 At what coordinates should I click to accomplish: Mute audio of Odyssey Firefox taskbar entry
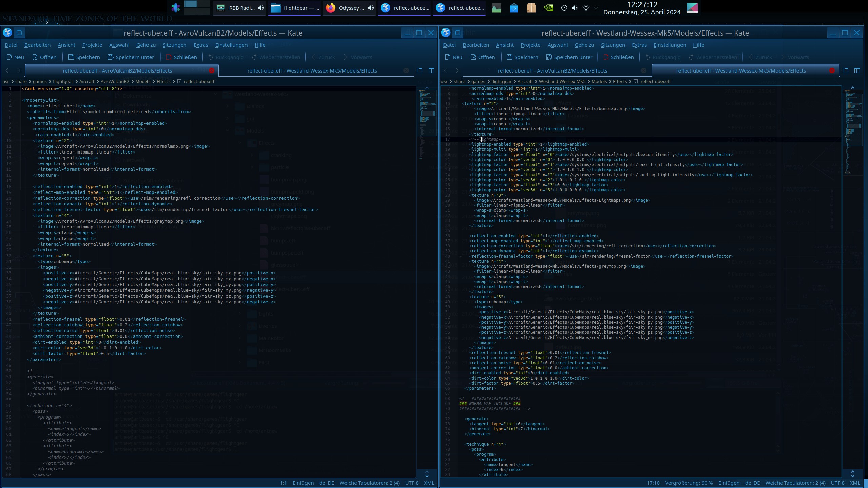pyautogui.click(x=371, y=8)
